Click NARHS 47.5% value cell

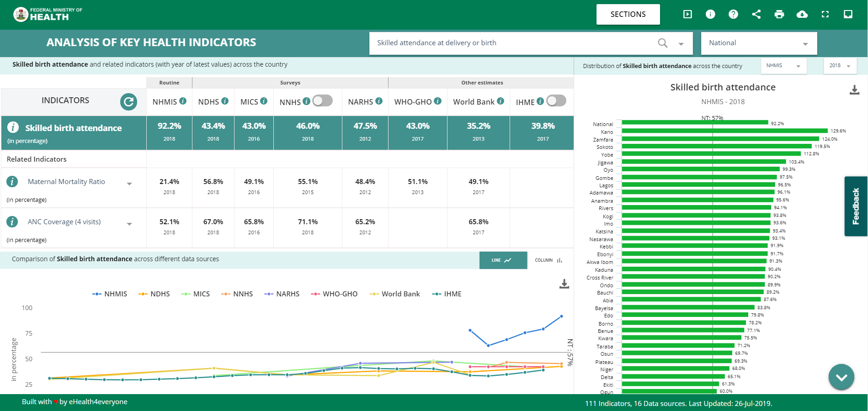pos(365,132)
